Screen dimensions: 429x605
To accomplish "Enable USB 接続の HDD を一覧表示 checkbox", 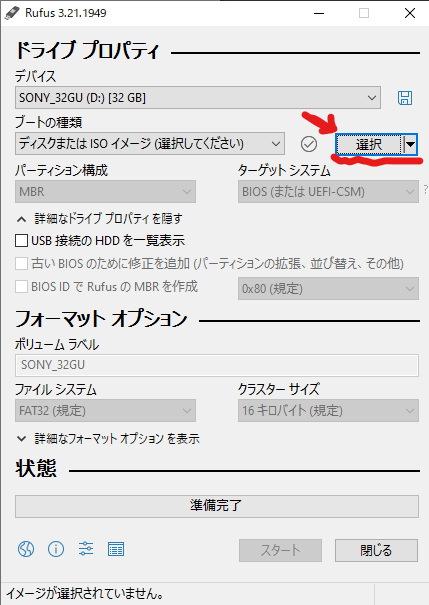I will 22,241.
